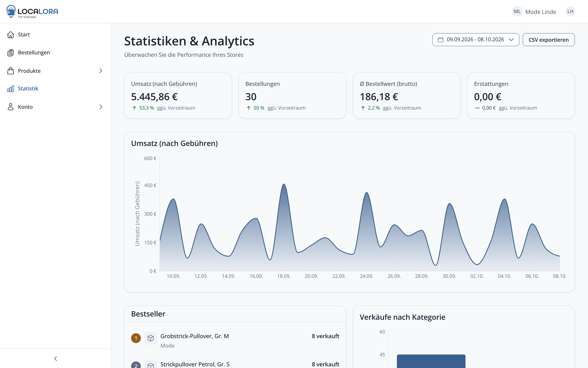Click the Start home icon
This screenshot has width=588, height=368.
point(10,35)
